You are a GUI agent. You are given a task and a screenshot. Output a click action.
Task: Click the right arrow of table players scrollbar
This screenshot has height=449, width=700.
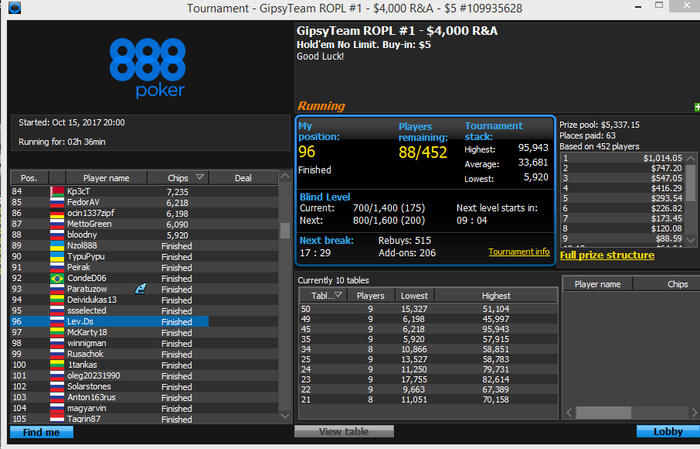[x=694, y=413]
